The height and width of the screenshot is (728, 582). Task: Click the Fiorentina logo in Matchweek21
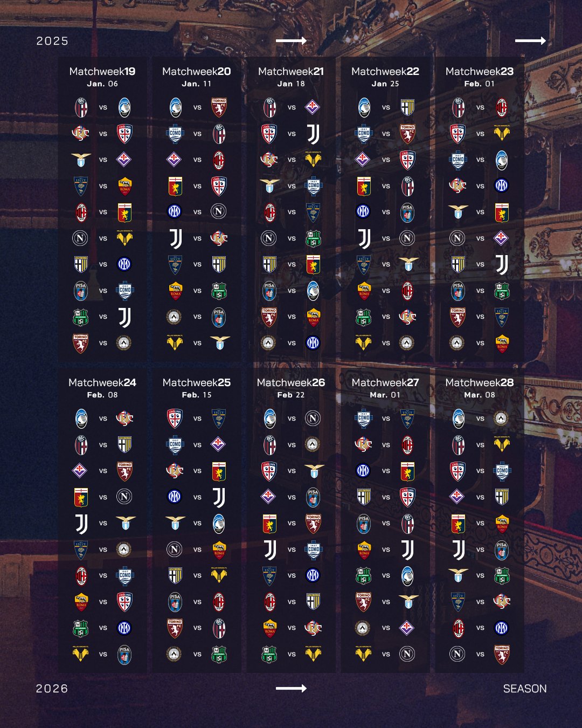point(313,107)
